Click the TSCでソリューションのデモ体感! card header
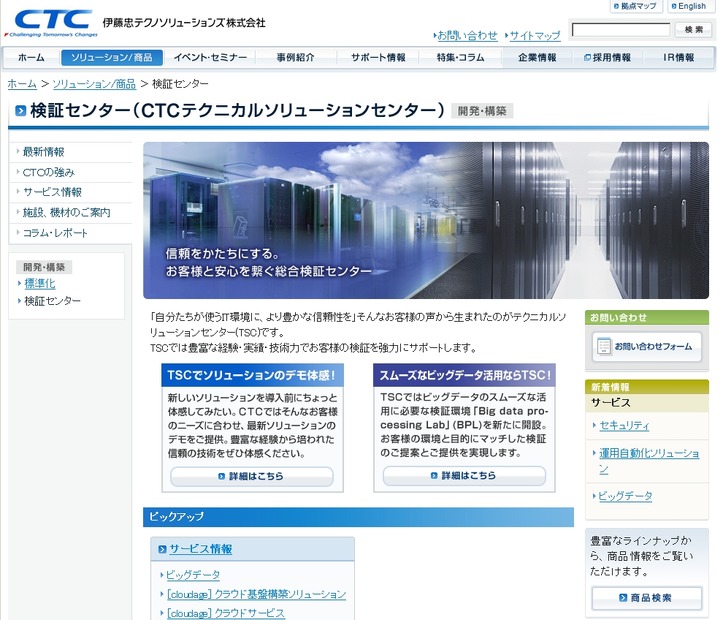This screenshot has width=723, height=620. pyautogui.click(x=252, y=375)
